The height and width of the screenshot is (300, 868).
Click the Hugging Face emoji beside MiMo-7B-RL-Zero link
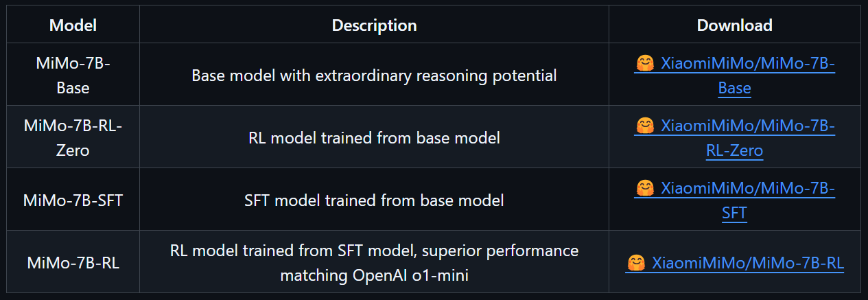[x=644, y=126]
